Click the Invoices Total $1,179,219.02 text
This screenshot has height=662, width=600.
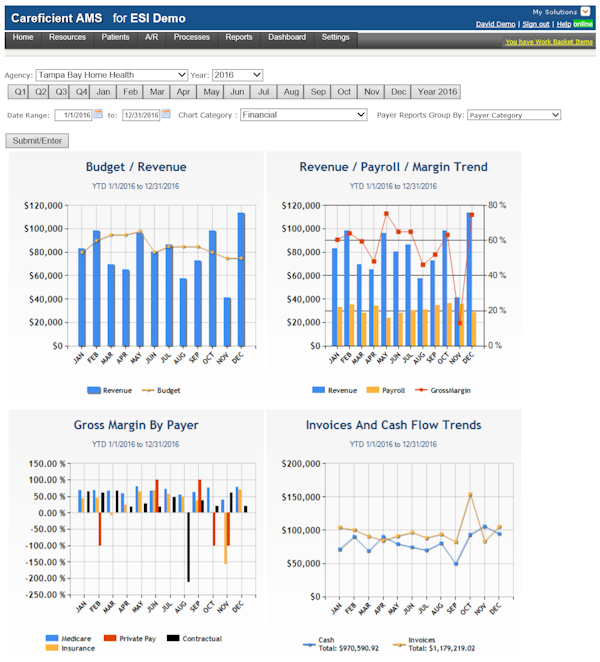pyautogui.click(x=442, y=644)
